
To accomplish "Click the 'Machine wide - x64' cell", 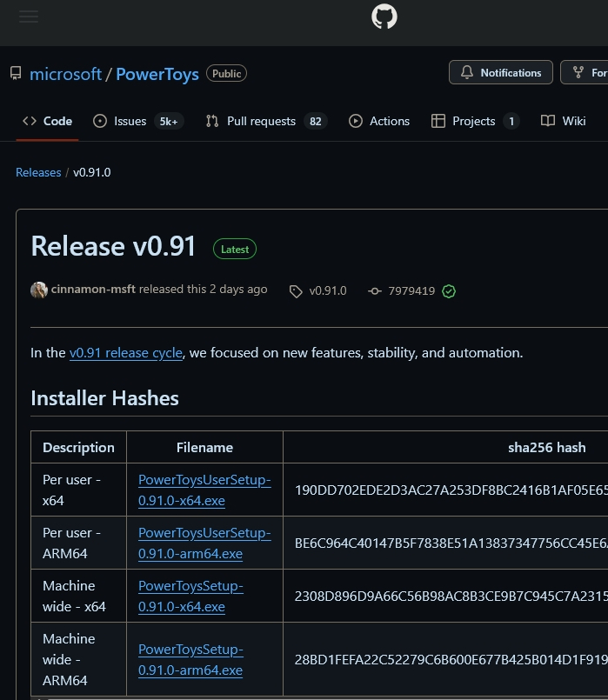I will pos(78,596).
